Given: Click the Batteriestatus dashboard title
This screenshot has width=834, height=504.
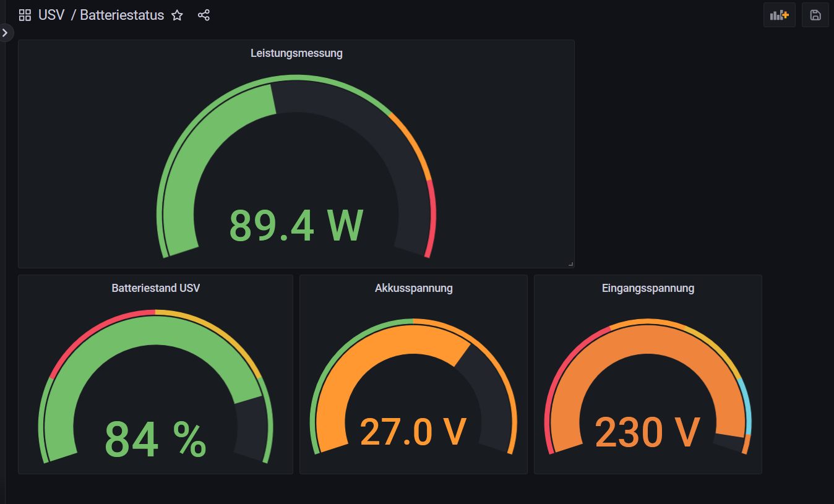Looking at the screenshot, I should coord(122,15).
